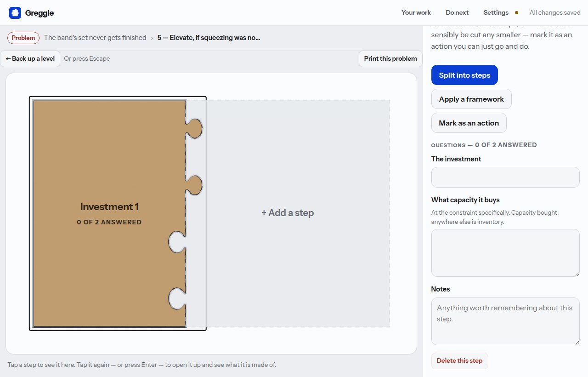588x377 pixels.
Task: Click into the Notes textarea
Action: [505, 321]
